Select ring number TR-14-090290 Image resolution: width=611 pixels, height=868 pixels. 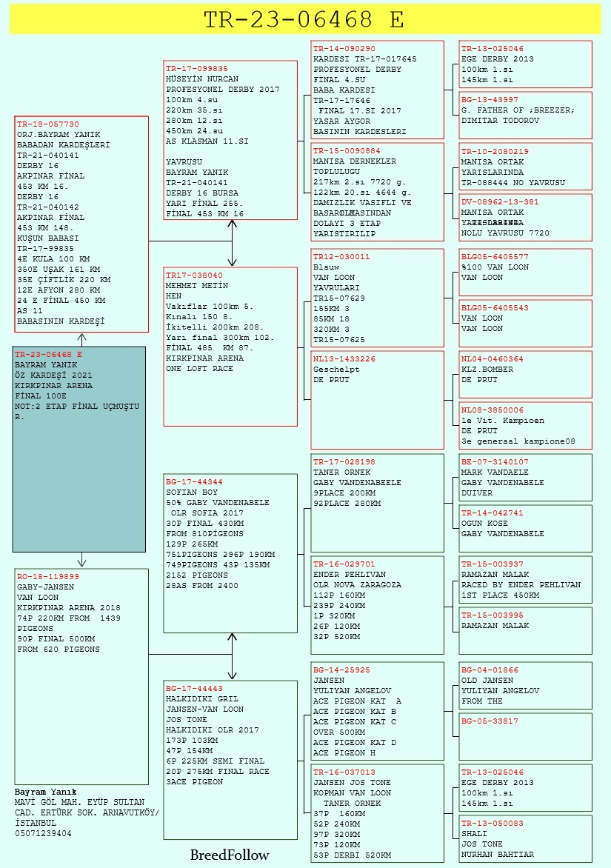[x=344, y=48]
